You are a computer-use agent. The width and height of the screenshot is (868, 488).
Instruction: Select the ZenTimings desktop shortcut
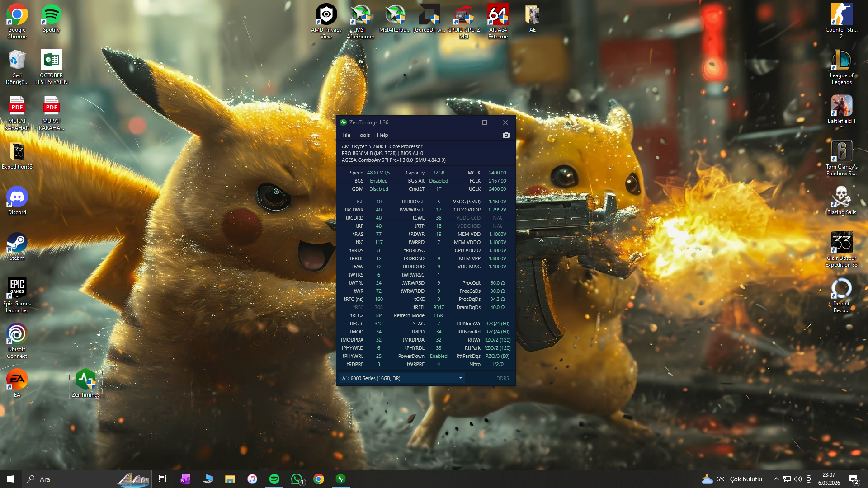(85, 384)
